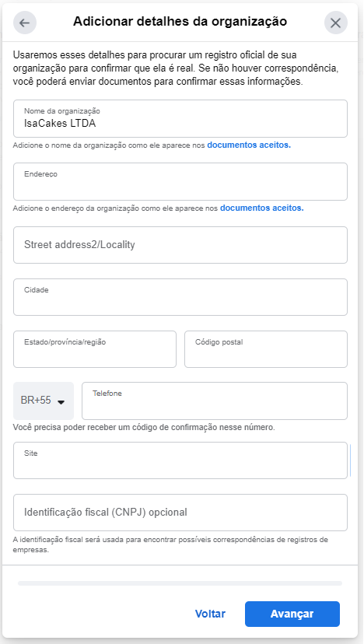The height and width of the screenshot is (644, 364).
Task: Click the 'Adicionar detalhes da organização' title
Action: point(180,22)
